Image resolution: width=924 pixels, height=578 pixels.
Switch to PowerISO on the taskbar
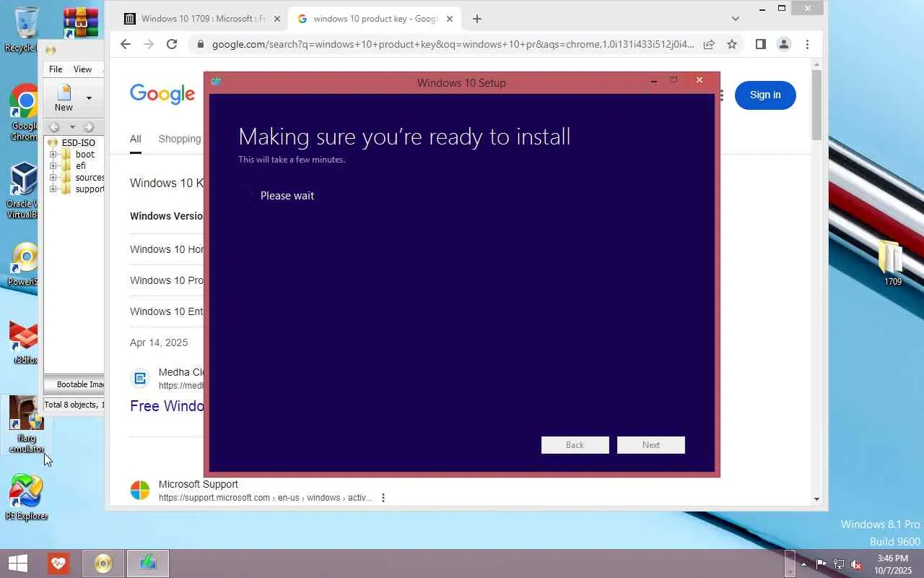pyautogui.click(x=103, y=564)
